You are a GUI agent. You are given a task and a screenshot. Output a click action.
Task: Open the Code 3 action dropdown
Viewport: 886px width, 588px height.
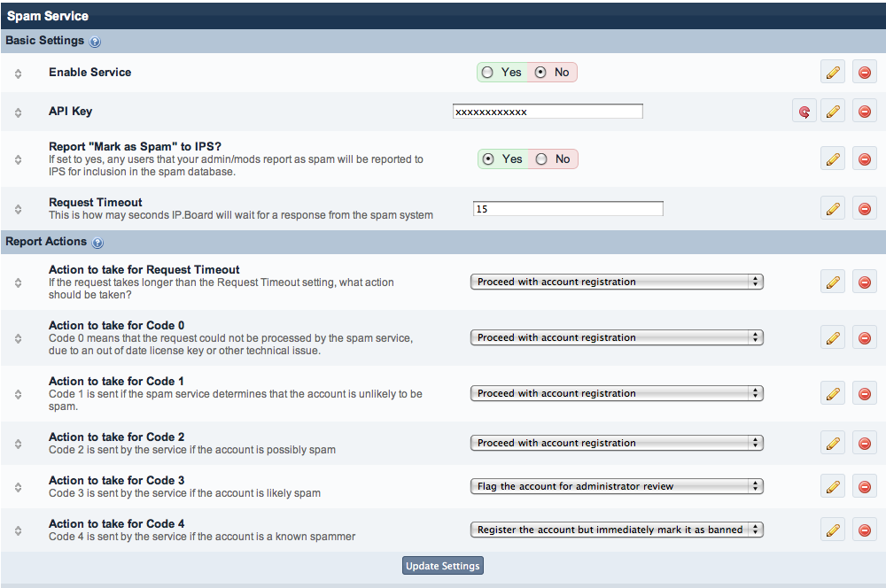pyautogui.click(x=617, y=486)
